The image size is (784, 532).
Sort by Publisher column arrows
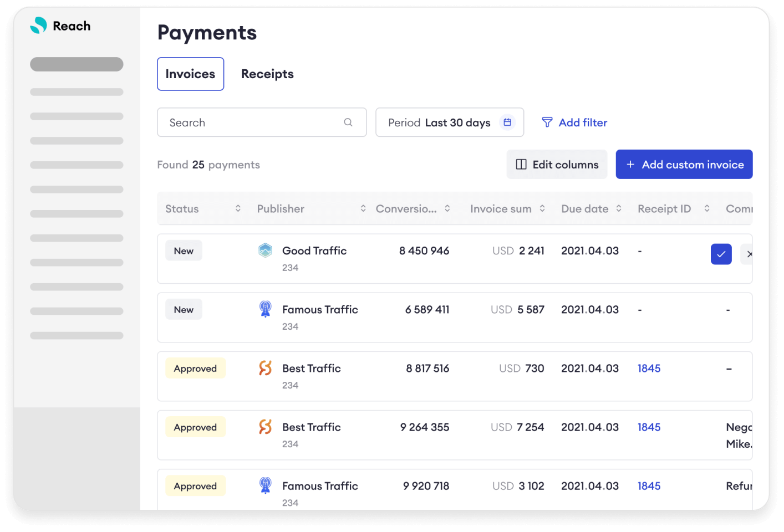pyautogui.click(x=363, y=208)
